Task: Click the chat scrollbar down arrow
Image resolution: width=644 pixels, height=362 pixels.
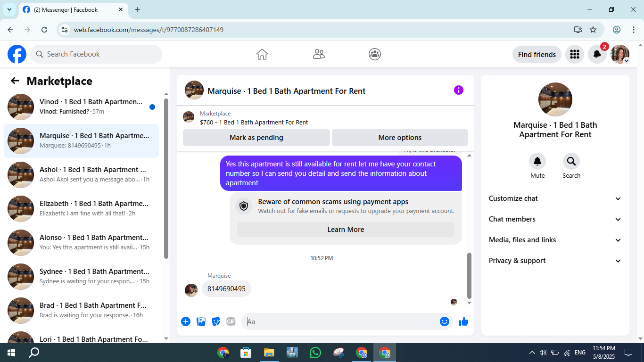Action: (x=469, y=303)
